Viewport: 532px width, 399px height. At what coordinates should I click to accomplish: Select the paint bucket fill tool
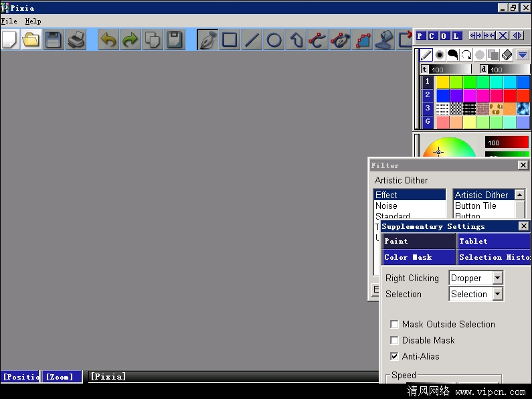click(385, 40)
